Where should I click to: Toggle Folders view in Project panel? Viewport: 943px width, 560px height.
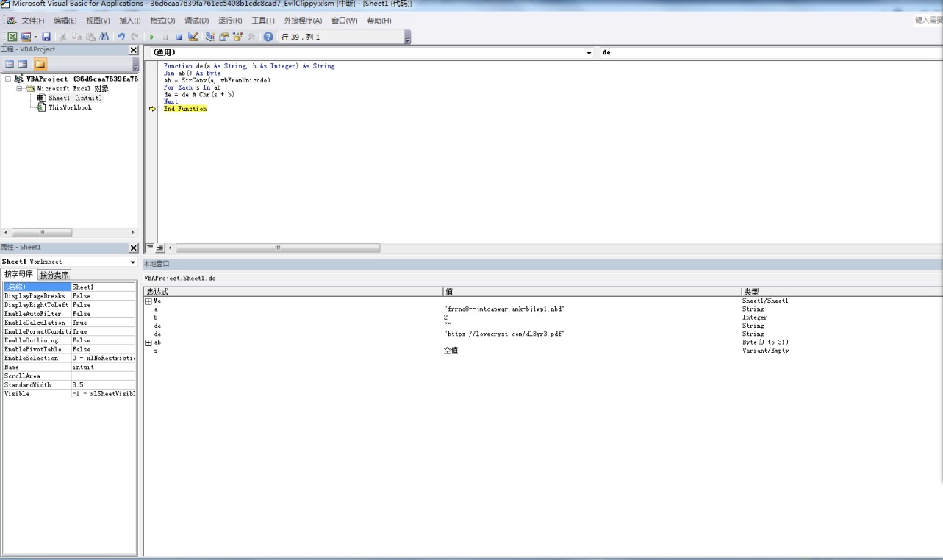[39, 65]
